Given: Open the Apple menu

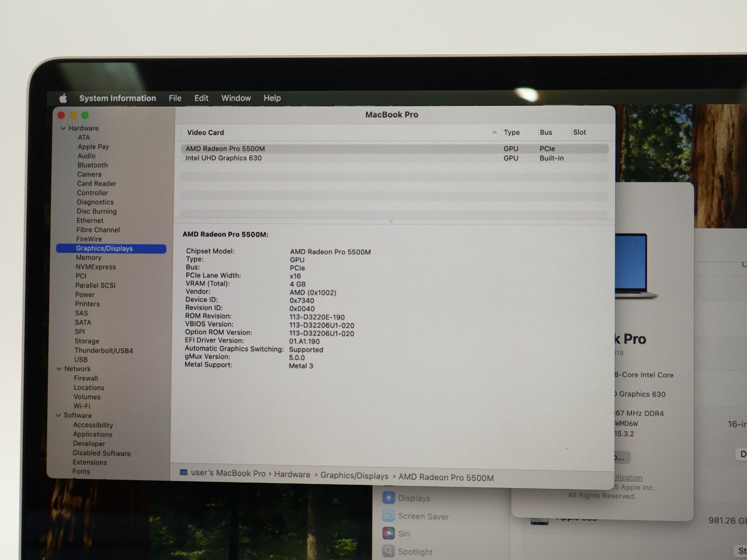Looking at the screenshot, I should 63,98.
